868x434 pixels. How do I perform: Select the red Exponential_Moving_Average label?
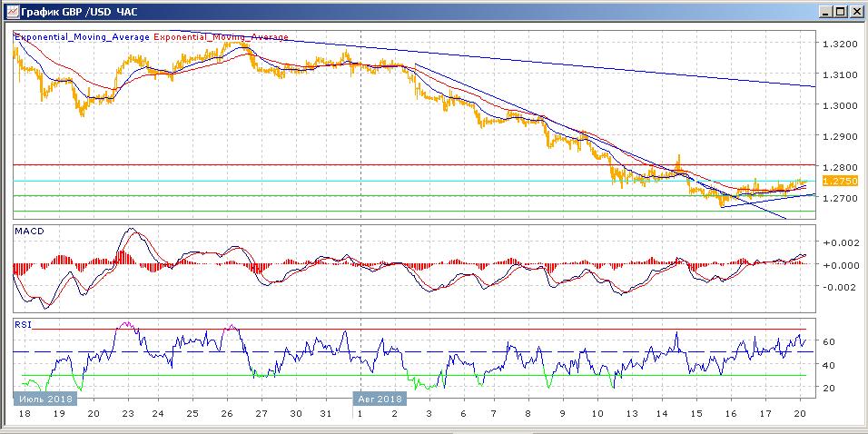(x=222, y=37)
